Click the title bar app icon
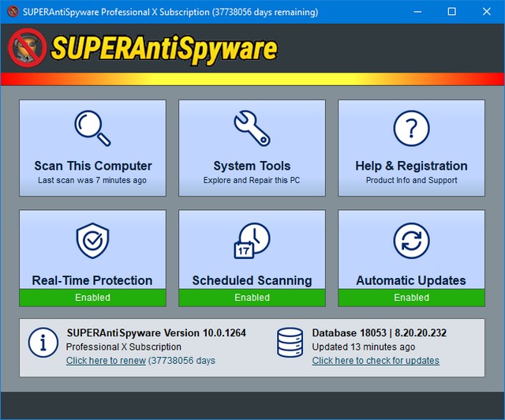 [12, 12]
